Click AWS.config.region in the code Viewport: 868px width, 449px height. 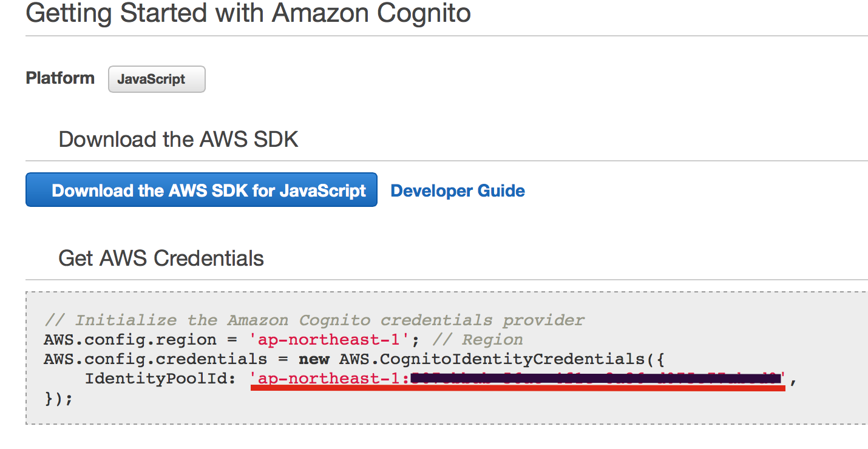(x=130, y=339)
